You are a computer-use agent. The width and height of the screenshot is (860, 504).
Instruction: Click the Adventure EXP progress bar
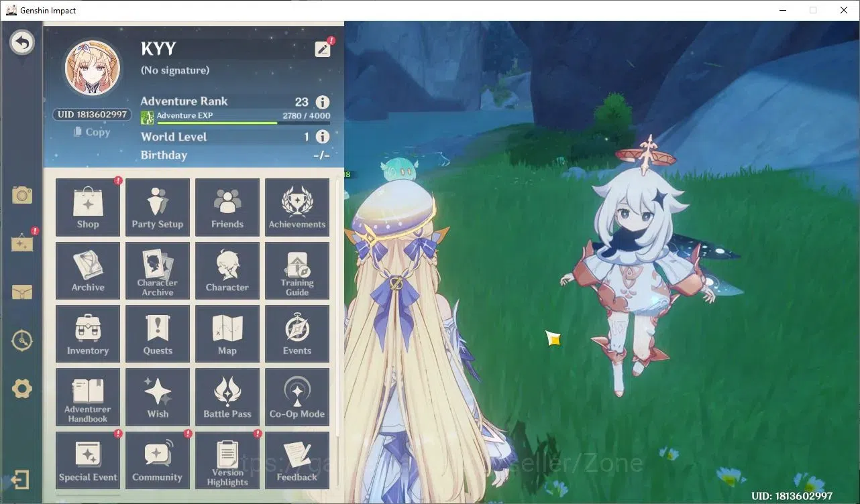(244, 123)
